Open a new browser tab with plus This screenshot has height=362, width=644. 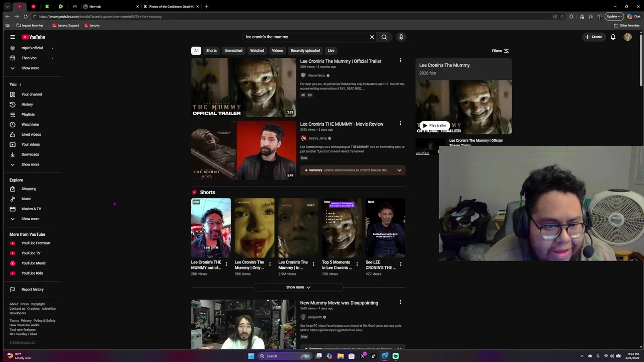(206, 7)
